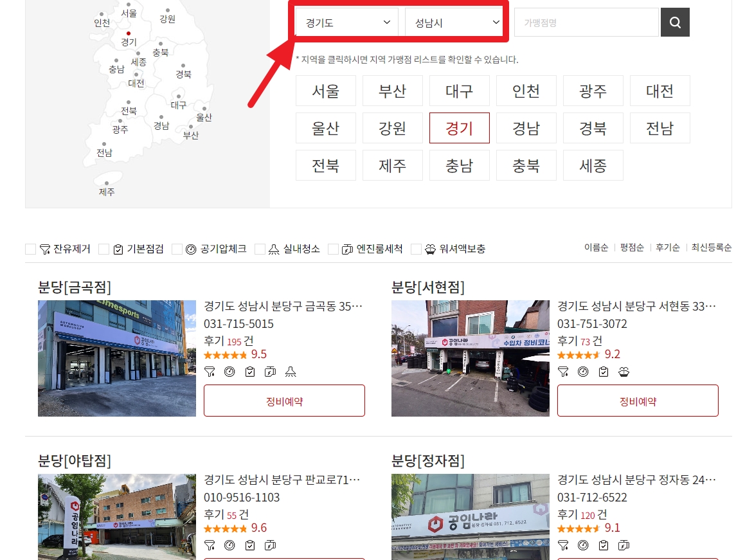Select 세종 region button
Viewport: 754px width, 560px height.
[593, 165]
